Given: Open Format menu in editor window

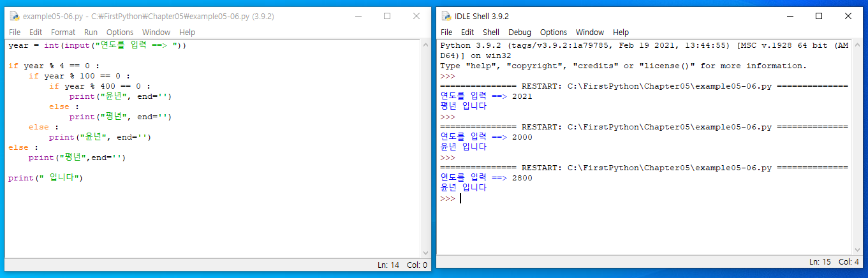Looking at the screenshot, I should [63, 33].
